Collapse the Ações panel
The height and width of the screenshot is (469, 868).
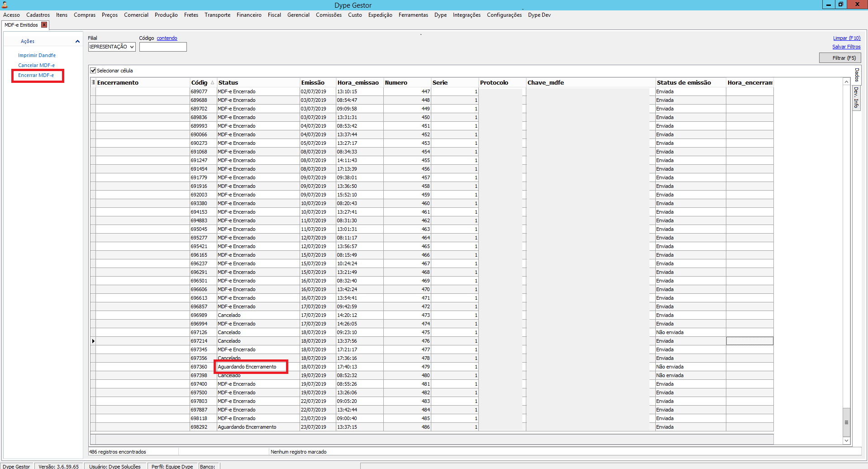coord(77,41)
